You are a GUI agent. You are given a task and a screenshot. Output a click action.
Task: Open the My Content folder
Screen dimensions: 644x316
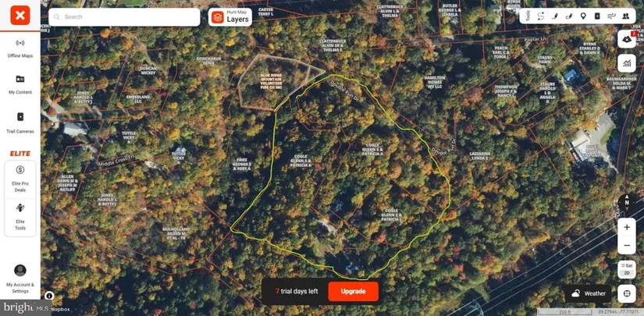click(x=20, y=85)
